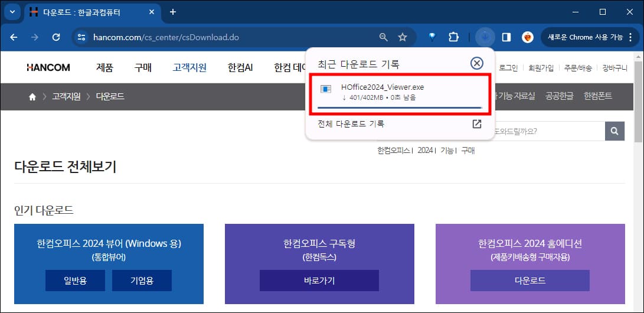The width and height of the screenshot is (644, 313).
Task: Click the blue diamond extension icon
Action: coord(432,37)
